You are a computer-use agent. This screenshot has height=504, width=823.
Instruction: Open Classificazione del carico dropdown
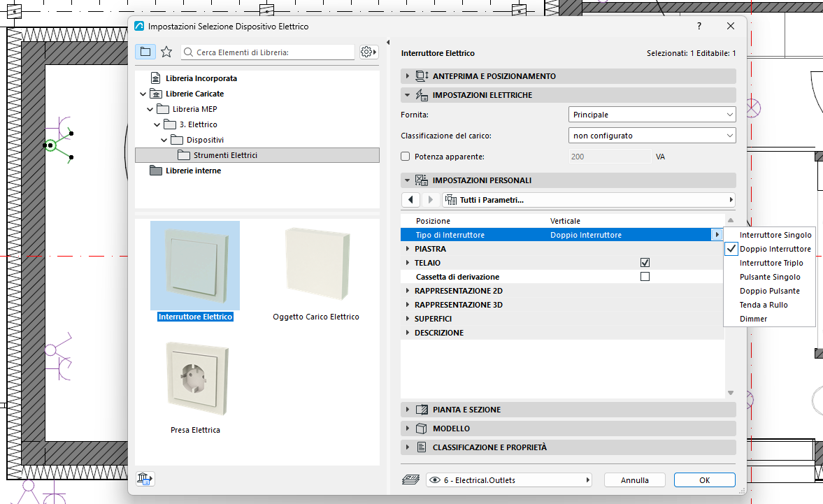click(x=652, y=136)
